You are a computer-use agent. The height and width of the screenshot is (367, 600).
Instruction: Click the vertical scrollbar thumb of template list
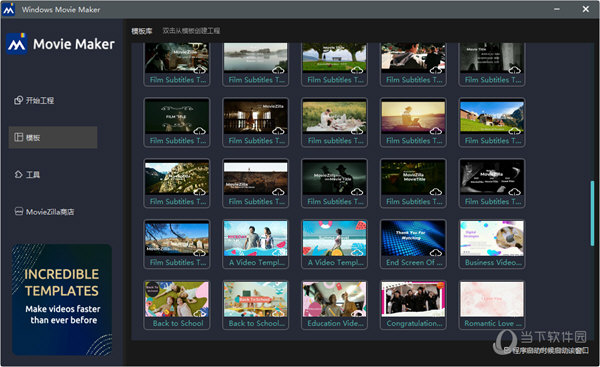click(592, 213)
